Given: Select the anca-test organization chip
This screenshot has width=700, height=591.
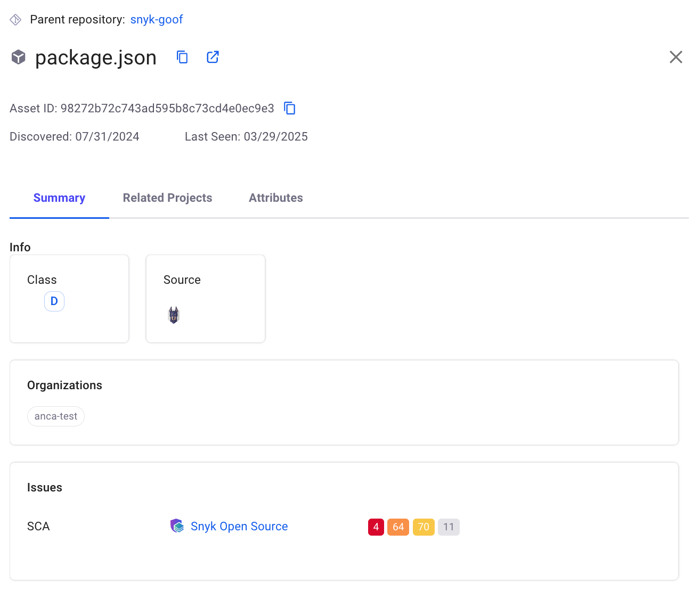Looking at the screenshot, I should (55, 416).
